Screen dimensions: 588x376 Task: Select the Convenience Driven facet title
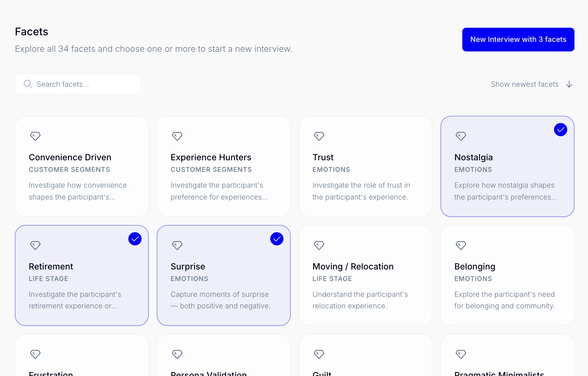click(x=70, y=157)
